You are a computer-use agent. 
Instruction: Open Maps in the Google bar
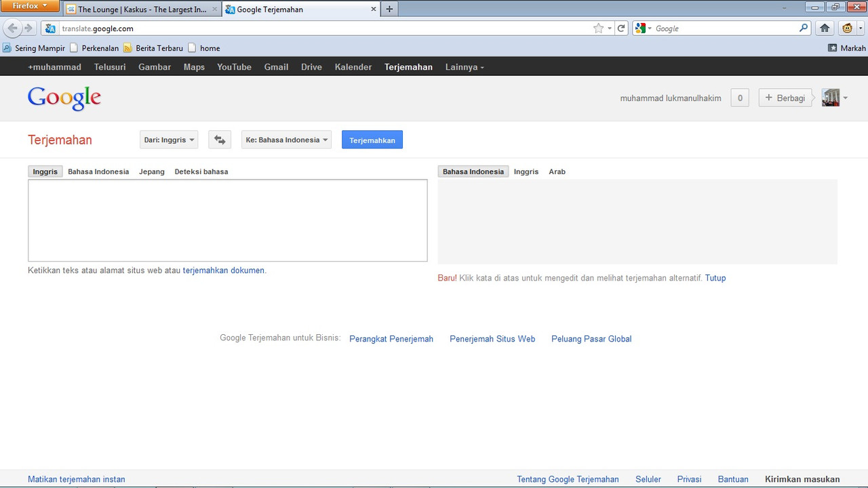tap(194, 67)
